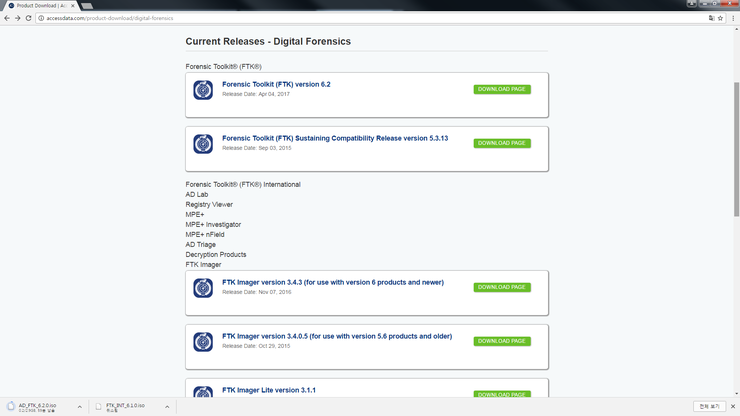Expand the Registry Viewer section
Viewport: 740px width, 416px height.
pos(209,204)
